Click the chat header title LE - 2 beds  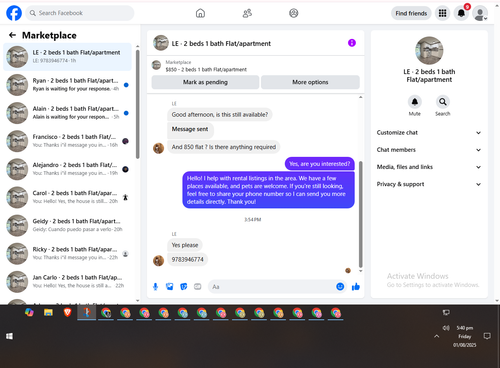(x=221, y=44)
